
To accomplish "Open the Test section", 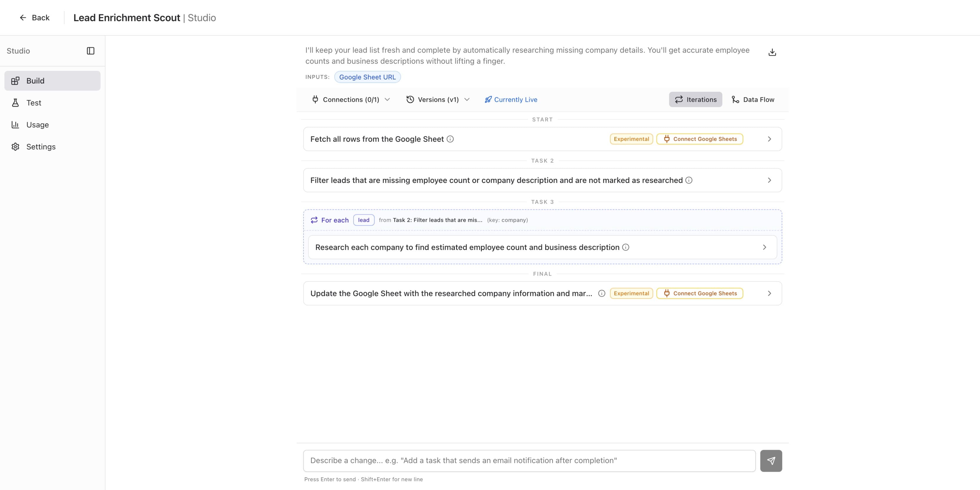I will pos(34,102).
